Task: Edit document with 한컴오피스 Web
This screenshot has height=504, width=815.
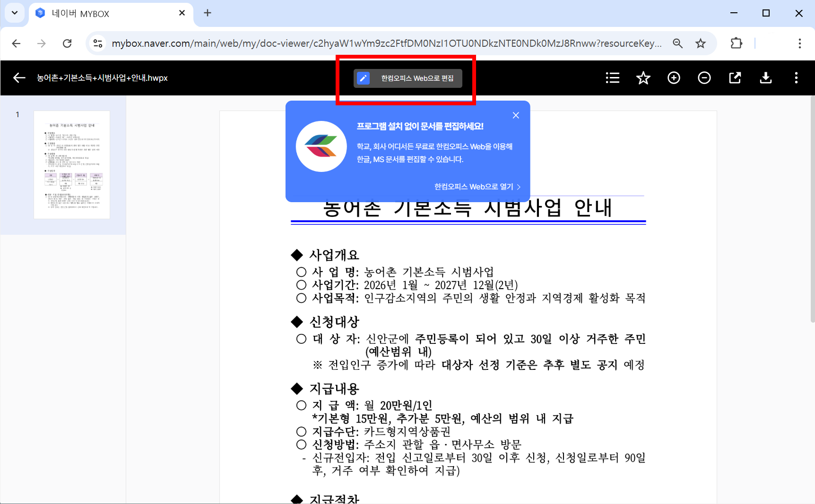Action: point(408,78)
